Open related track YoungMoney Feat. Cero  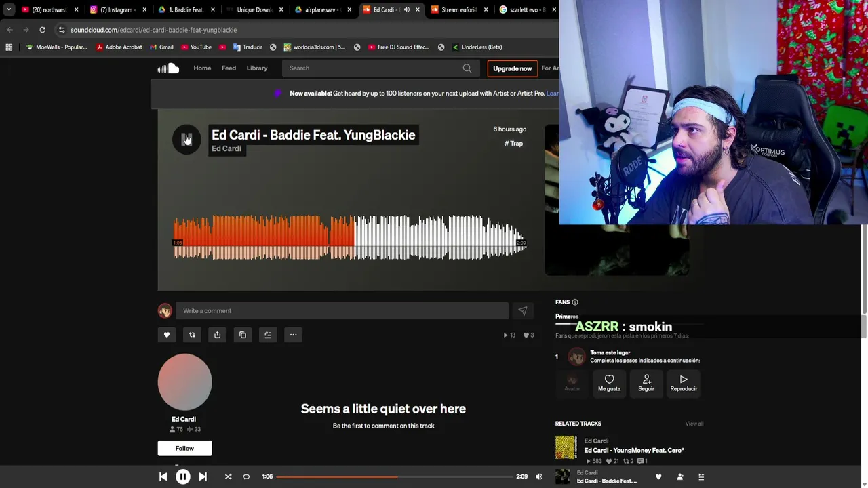(x=634, y=450)
